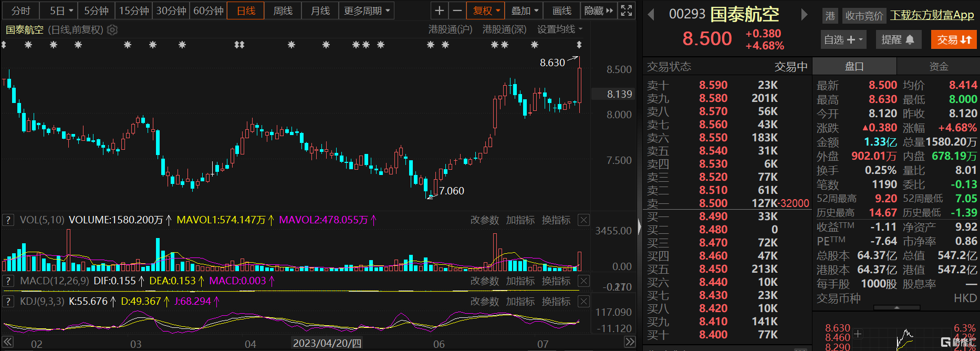Close the KDJ indicator panel

coord(583,302)
